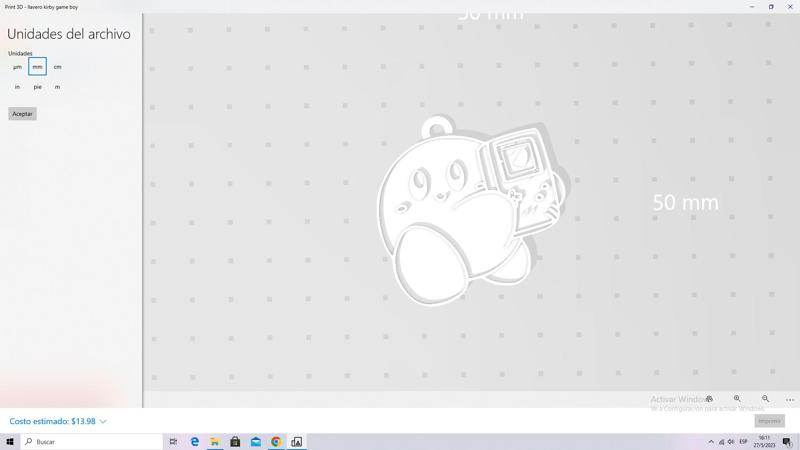Viewport: 800px width, 450px height.
Task: Open the Mail app from taskbar
Action: click(x=256, y=442)
